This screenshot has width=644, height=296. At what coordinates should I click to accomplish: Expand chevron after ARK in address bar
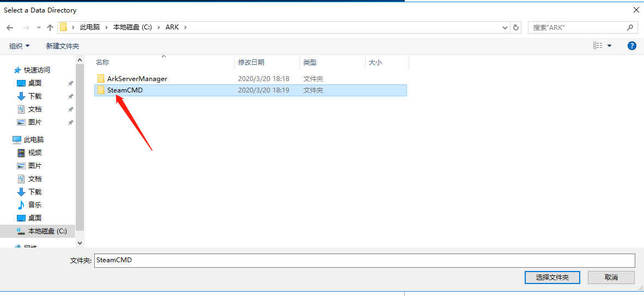(x=185, y=27)
